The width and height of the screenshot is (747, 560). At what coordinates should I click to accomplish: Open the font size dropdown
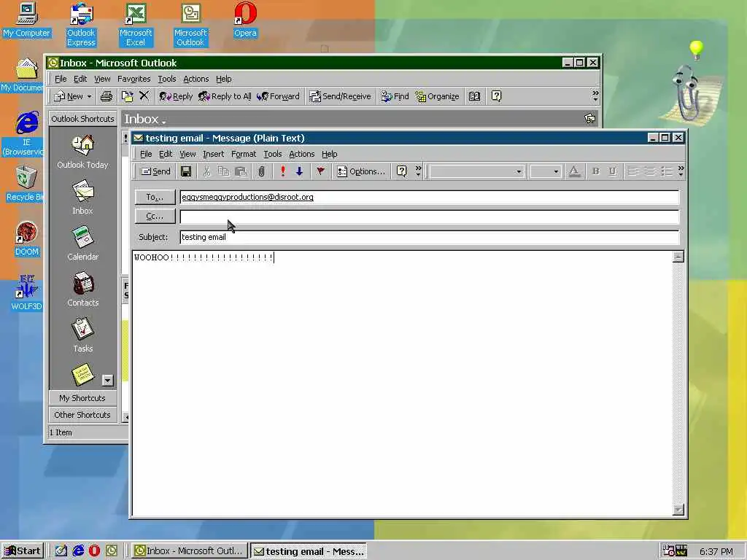point(555,171)
